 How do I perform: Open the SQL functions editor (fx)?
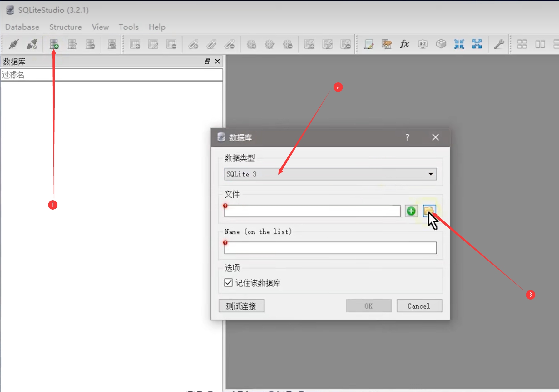[x=405, y=44]
